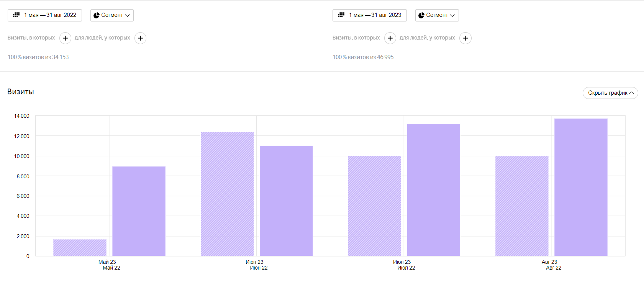This screenshot has width=644, height=283.
Task: Click the pie icon on the left Сегмент button
Action: coord(97,15)
